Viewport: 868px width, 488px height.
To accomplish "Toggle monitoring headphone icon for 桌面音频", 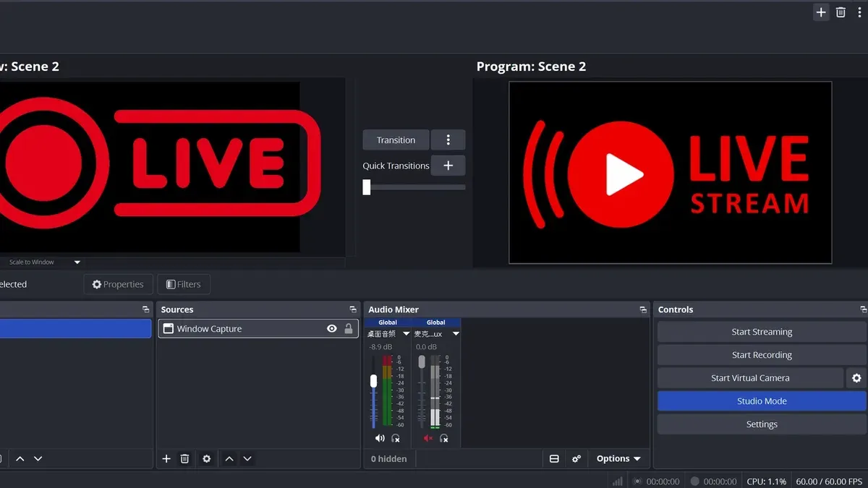I will point(396,438).
